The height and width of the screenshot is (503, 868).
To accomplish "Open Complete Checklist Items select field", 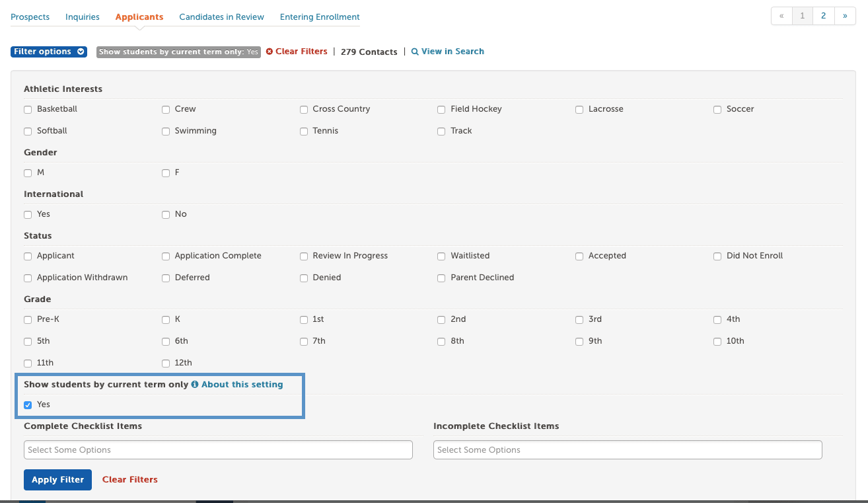I will click(218, 450).
